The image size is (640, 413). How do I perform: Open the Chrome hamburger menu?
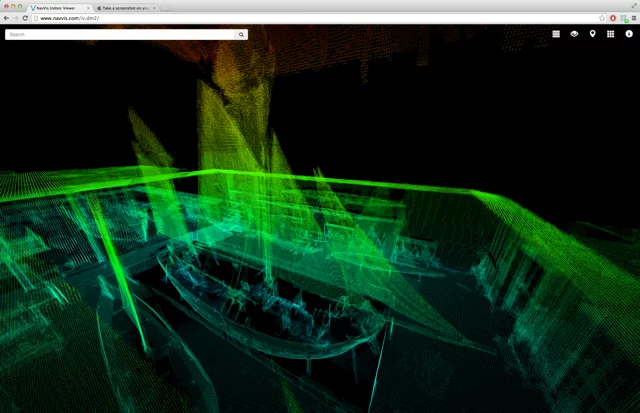pyautogui.click(x=634, y=18)
